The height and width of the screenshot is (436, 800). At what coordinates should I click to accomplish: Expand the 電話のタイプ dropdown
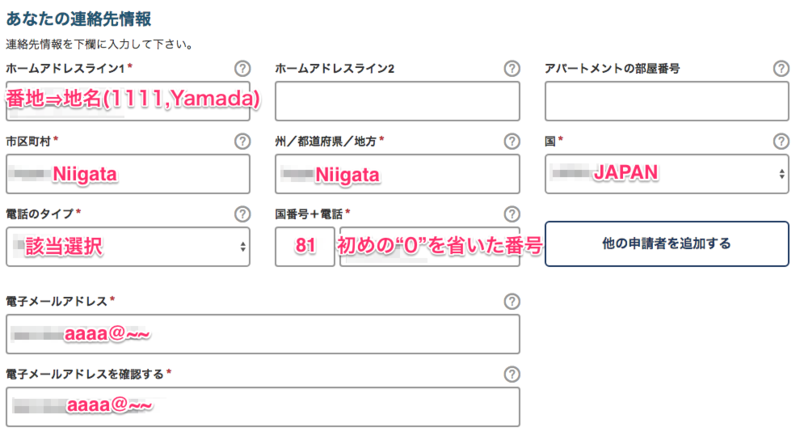click(x=128, y=247)
